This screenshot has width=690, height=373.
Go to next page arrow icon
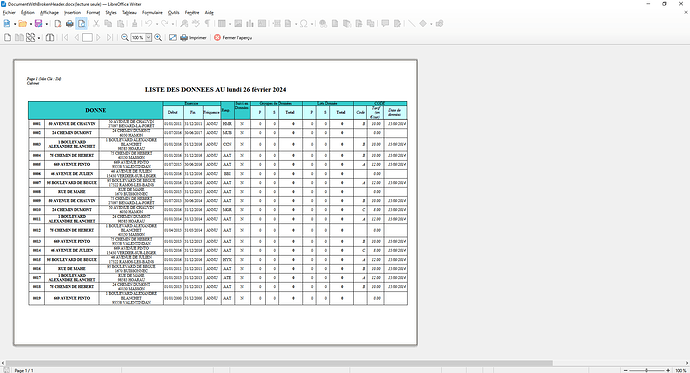coord(98,38)
